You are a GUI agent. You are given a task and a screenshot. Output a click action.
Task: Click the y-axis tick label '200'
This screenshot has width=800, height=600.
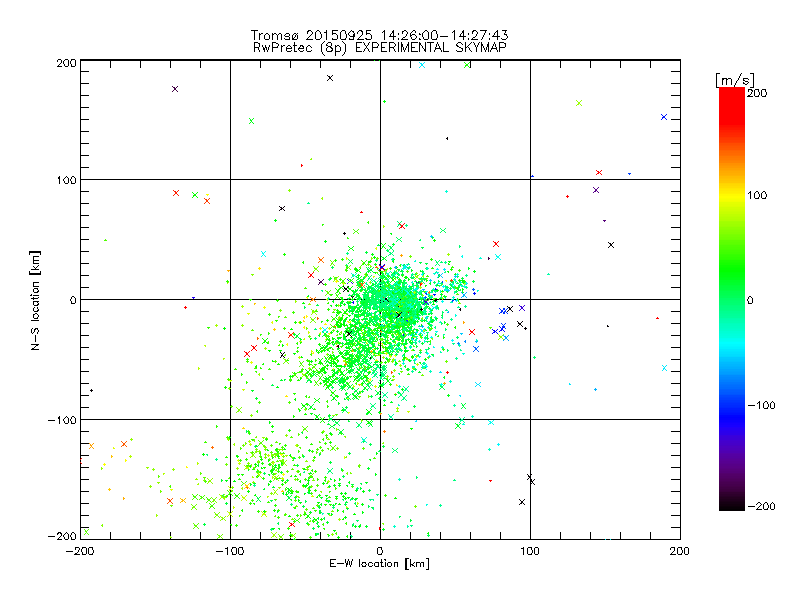[x=66, y=63]
